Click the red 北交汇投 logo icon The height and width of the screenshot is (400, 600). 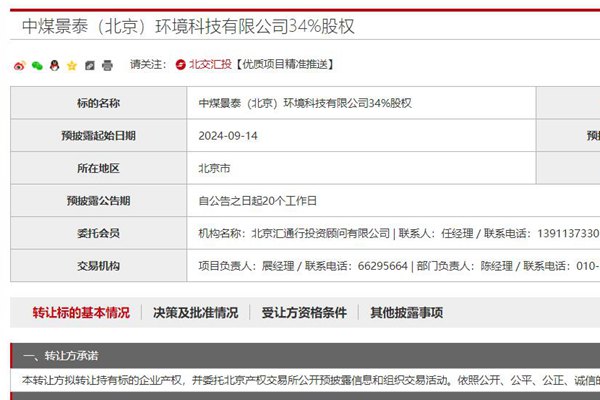(180, 65)
